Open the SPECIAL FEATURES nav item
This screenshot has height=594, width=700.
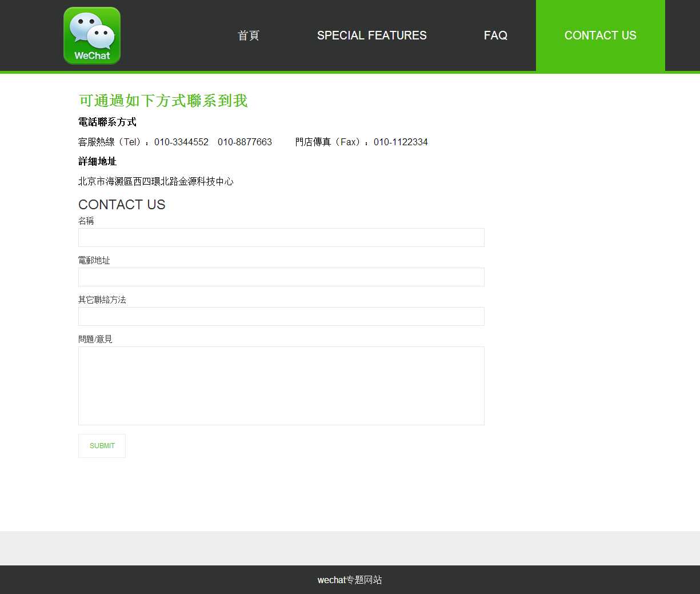(371, 35)
